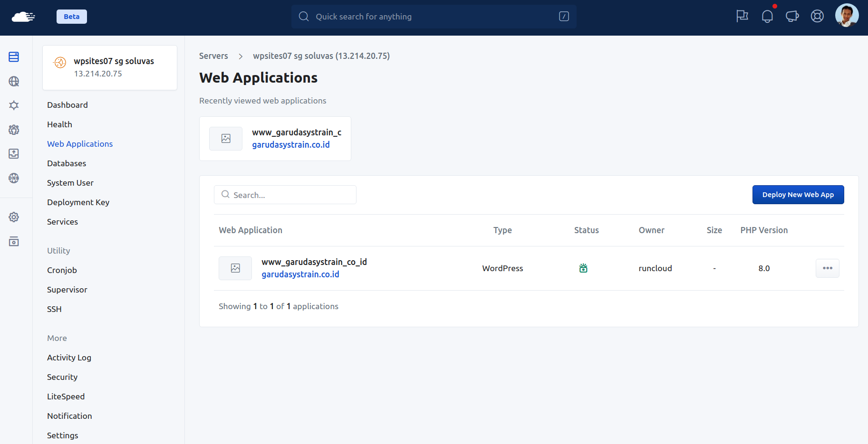Open the user profile avatar
Image resolution: width=868 pixels, height=444 pixels.
coord(847,16)
